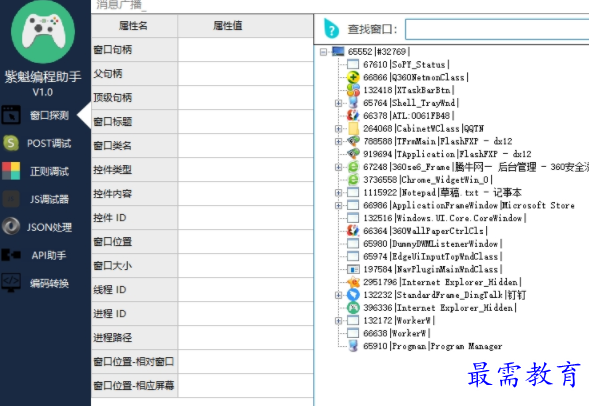Screen dimensions: 589x406
Task: Click the Chrome_WidgetWin_0 green icon
Action: tap(353, 180)
